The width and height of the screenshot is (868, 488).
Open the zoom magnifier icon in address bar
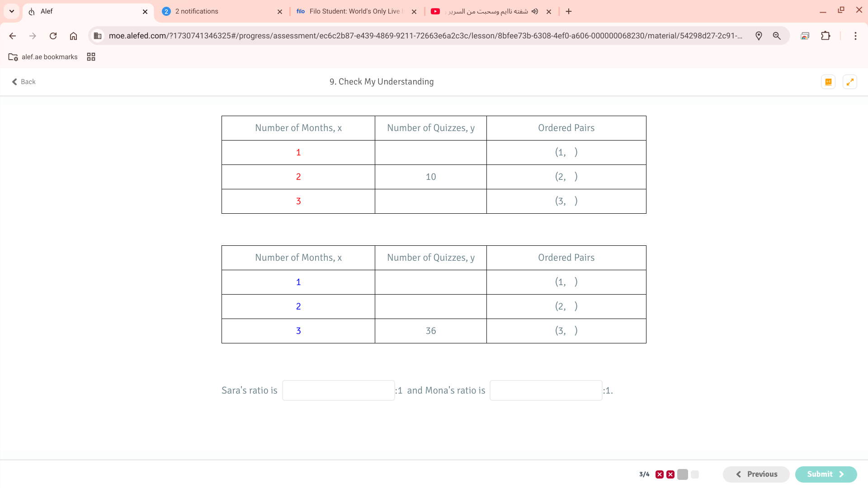coord(777,36)
